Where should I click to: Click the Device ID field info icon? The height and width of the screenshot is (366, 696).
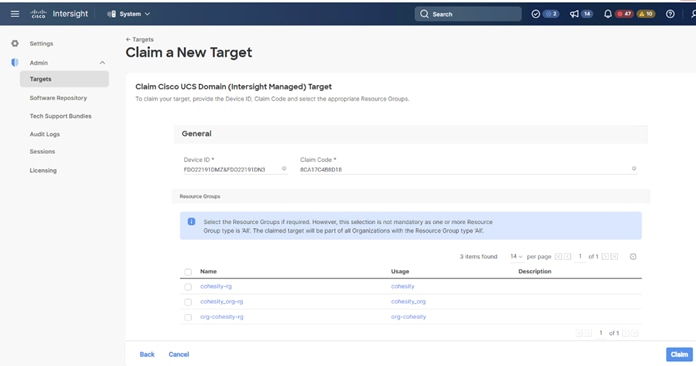click(284, 169)
